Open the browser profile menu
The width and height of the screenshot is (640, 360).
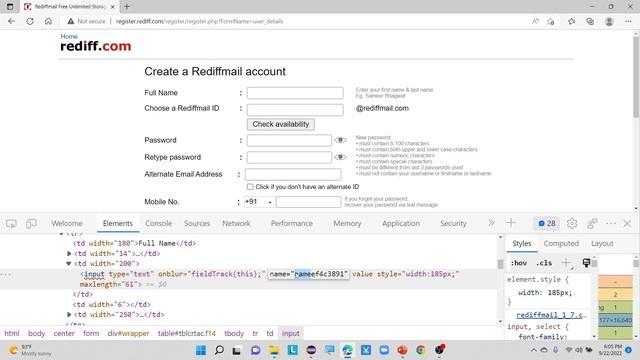pyautogui.click(x=609, y=21)
